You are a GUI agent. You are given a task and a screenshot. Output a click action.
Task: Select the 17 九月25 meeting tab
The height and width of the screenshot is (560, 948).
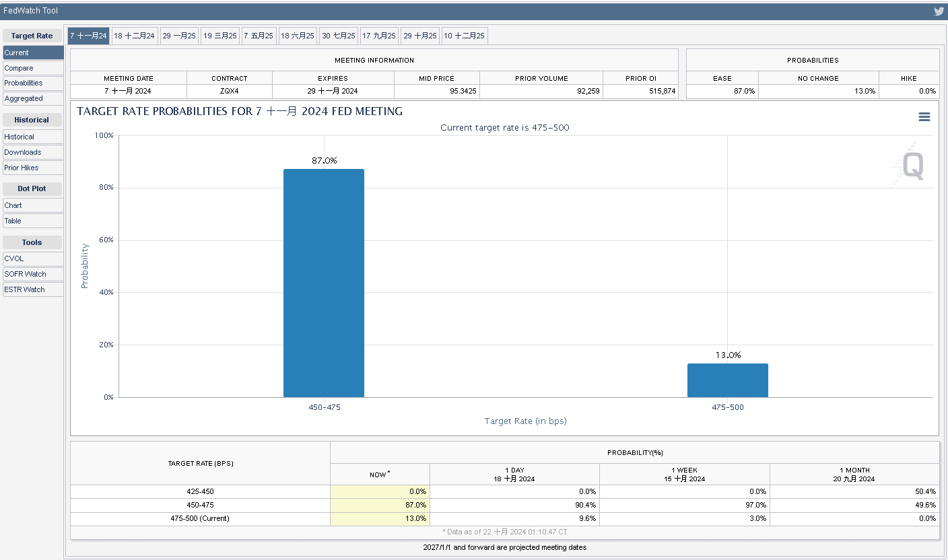[x=379, y=36]
